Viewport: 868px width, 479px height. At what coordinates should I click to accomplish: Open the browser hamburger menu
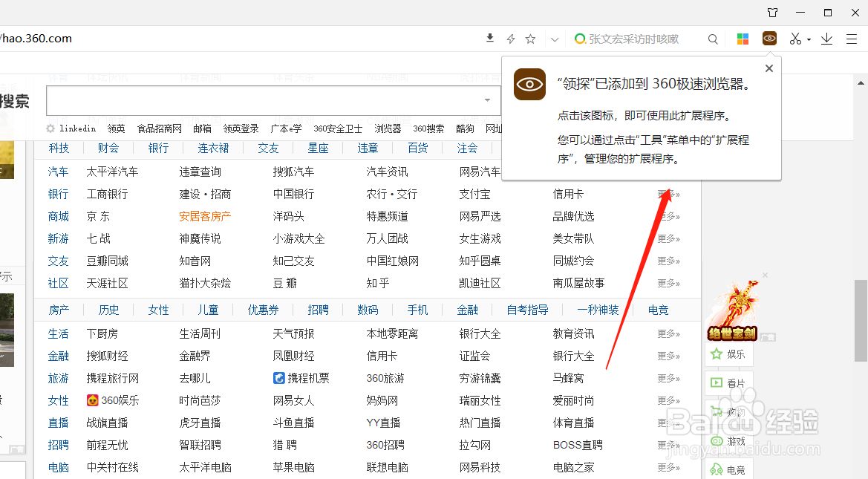[x=852, y=39]
